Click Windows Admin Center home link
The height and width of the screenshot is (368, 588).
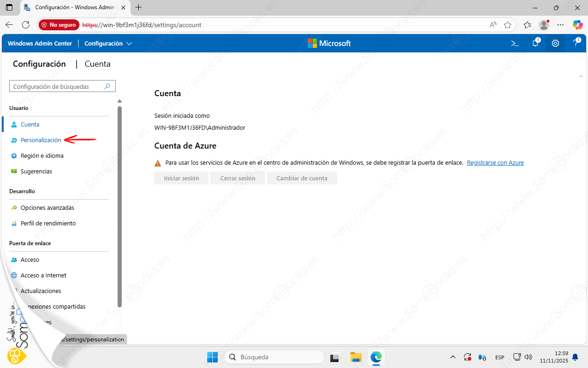(x=40, y=43)
